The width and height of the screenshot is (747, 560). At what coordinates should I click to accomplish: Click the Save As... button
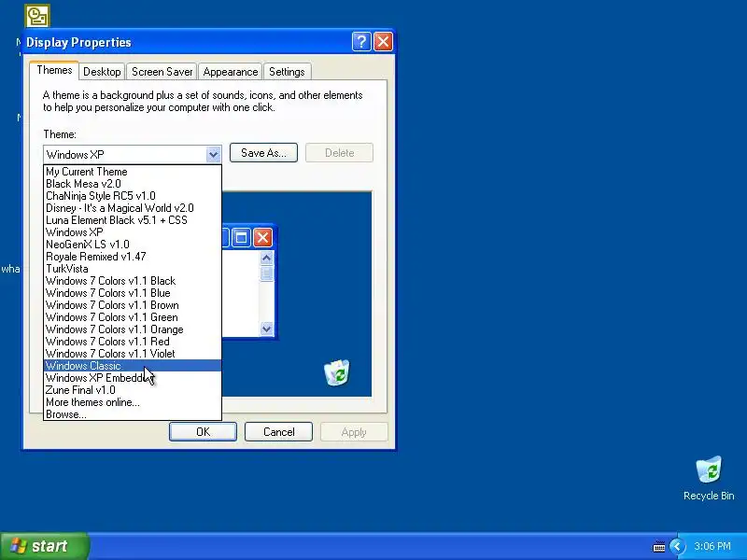click(x=263, y=153)
